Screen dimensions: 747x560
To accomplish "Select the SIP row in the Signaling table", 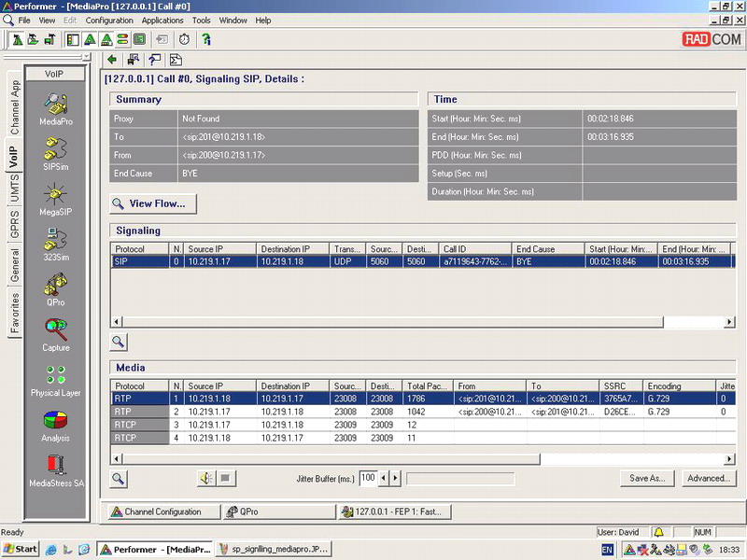I will 423,261.
